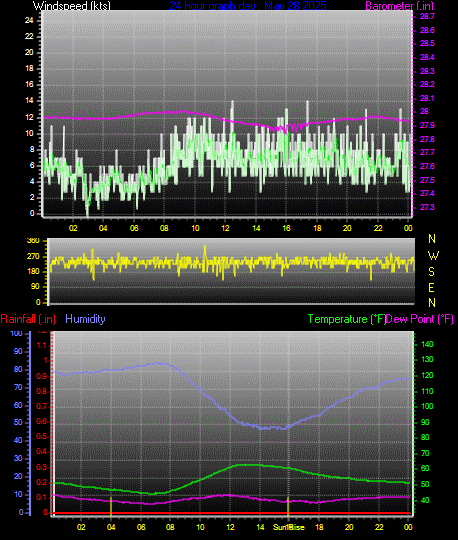This screenshot has height=540, width=458.
Task: Click the 90 degree label on wind direction axis
Action: pyautogui.click(x=35, y=287)
